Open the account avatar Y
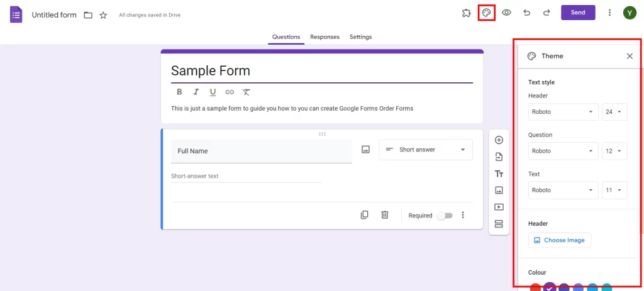 point(629,13)
